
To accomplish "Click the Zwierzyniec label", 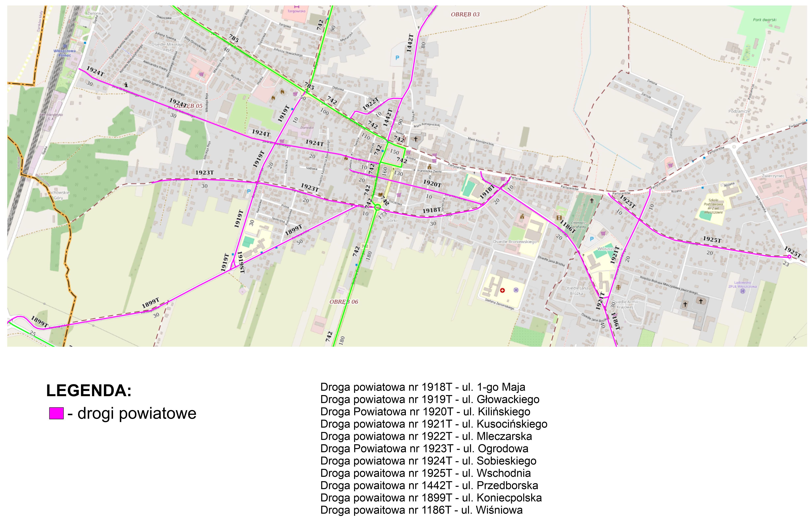I will (x=773, y=176).
